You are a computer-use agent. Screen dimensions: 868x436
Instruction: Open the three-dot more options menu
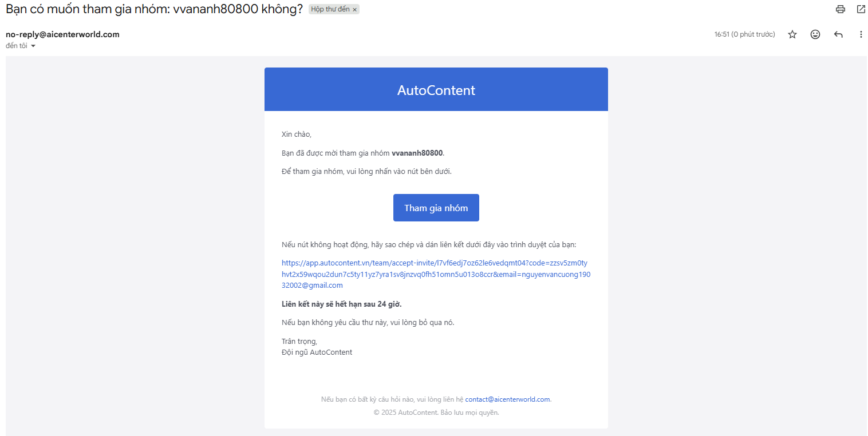click(861, 34)
